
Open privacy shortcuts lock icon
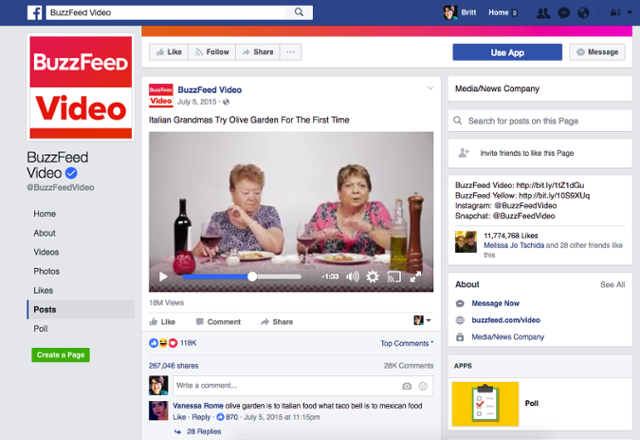[615, 13]
